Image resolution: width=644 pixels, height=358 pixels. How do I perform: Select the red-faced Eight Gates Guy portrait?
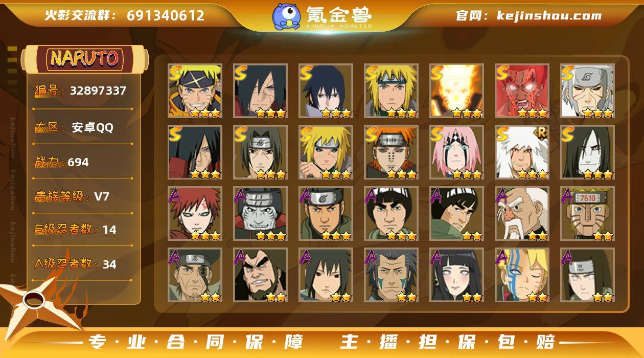point(522,91)
